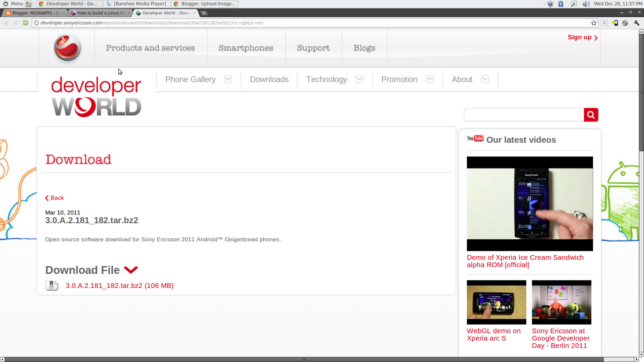
Task: Open the system Menu in top panel
Action: pyautogui.click(x=13, y=4)
